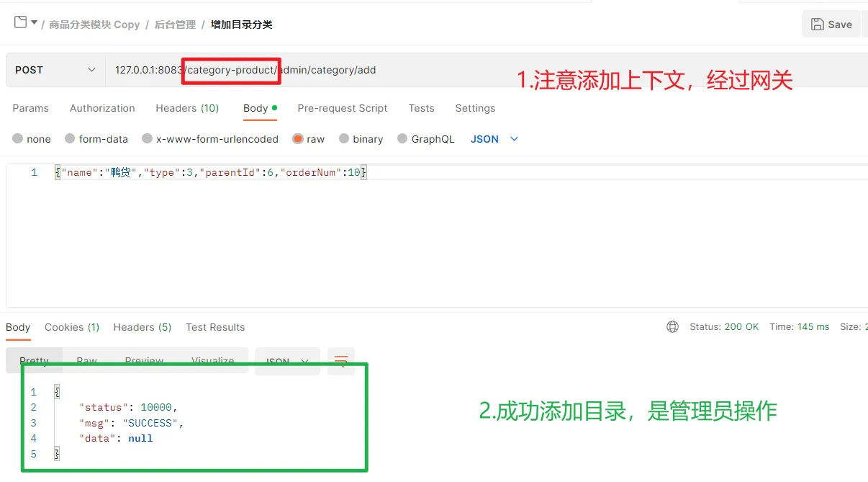
Task: Open the response Headers (5) tab
Action: click(143, 327)
